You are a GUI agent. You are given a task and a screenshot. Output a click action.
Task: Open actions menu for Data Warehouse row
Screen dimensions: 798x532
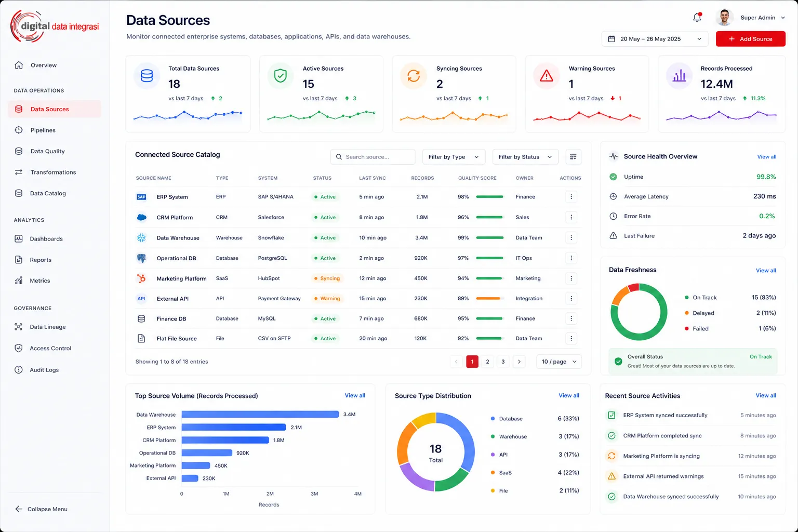click(x=571, y=237)
